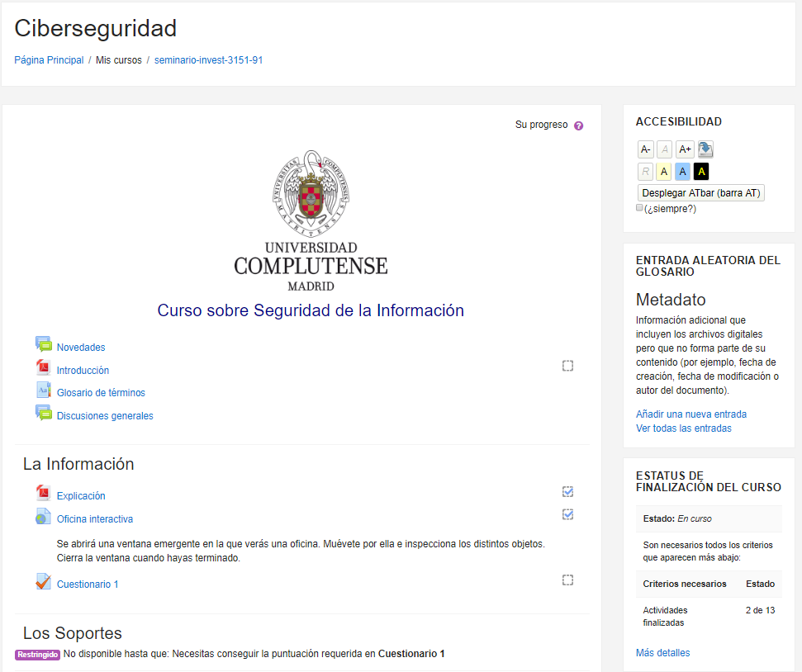Click the Novedades forum icon
This screenshot has height=672, width=802.
44,344
